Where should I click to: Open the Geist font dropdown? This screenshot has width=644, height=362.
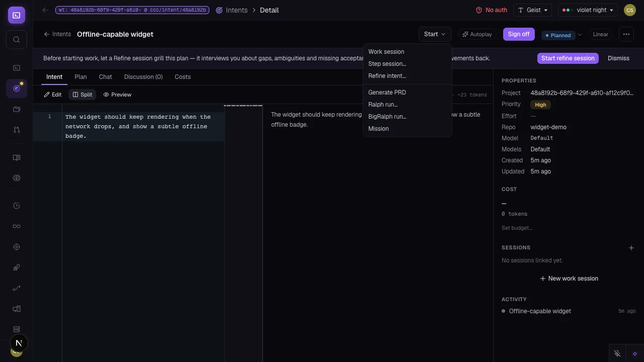click(532, 10)
